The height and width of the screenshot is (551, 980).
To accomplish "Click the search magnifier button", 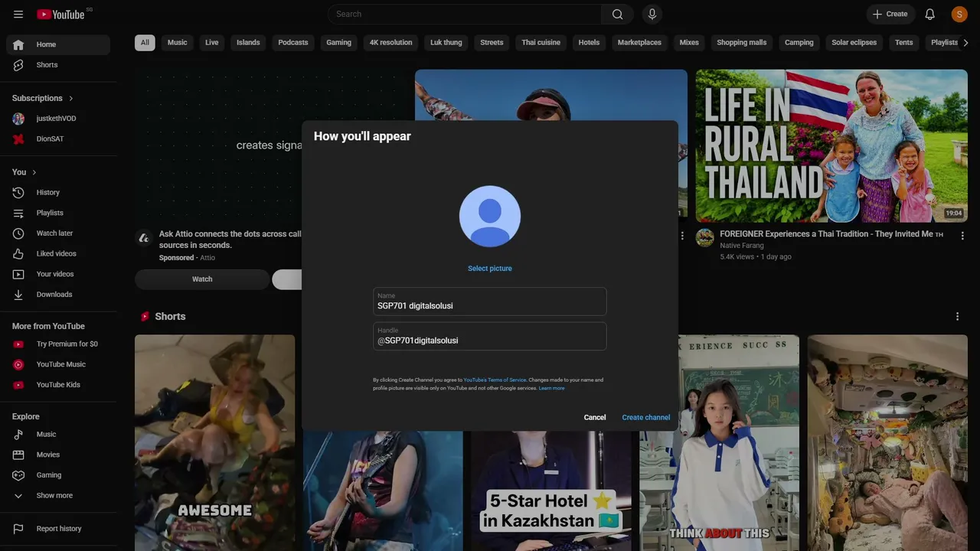I will tap(617, 14).
